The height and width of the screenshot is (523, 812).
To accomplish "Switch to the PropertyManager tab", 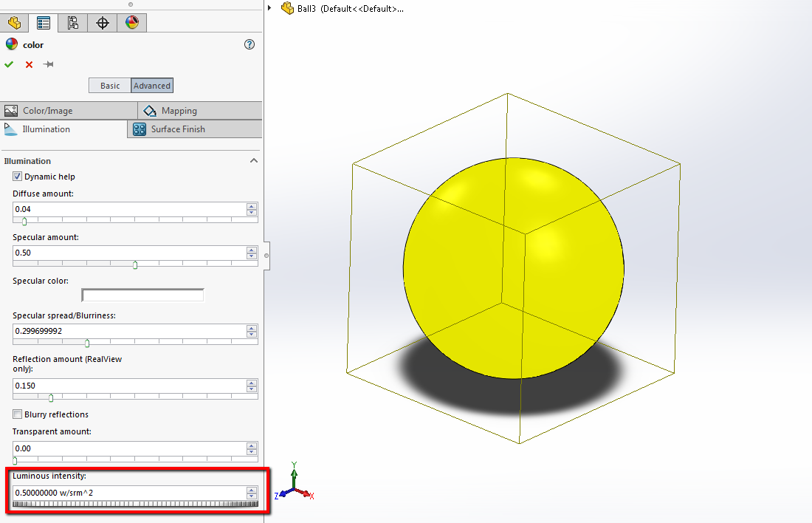I will pos(44,23).
